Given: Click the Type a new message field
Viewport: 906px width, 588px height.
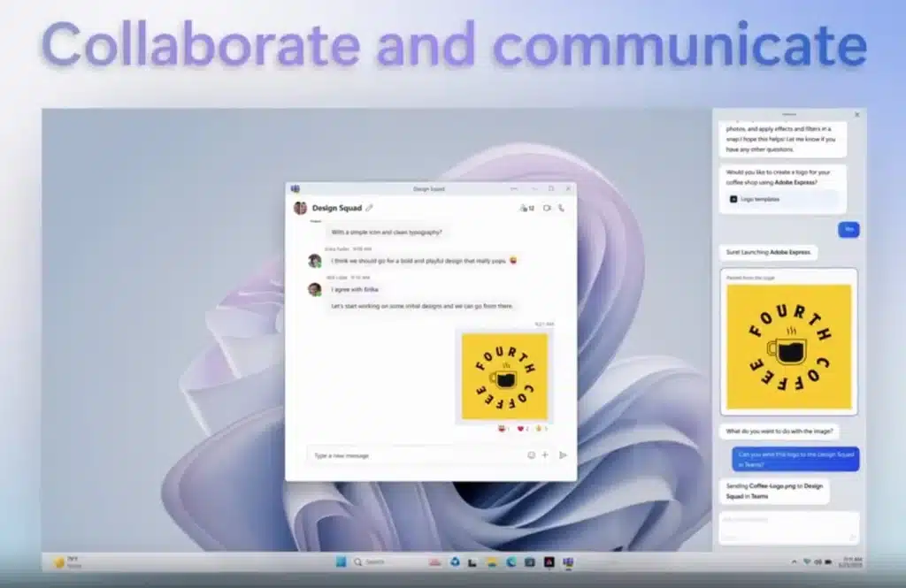Looking at the screenshot, I should [x=398, y=455].
